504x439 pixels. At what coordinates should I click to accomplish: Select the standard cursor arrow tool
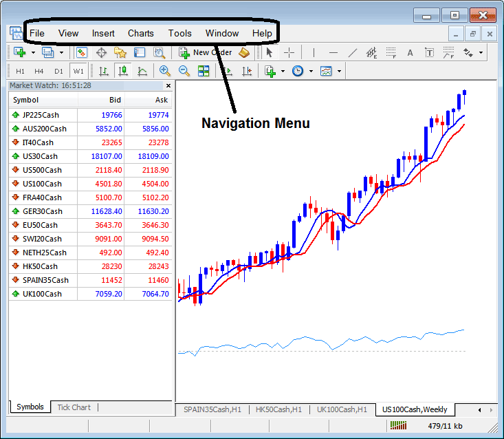(x=270, y=52)
